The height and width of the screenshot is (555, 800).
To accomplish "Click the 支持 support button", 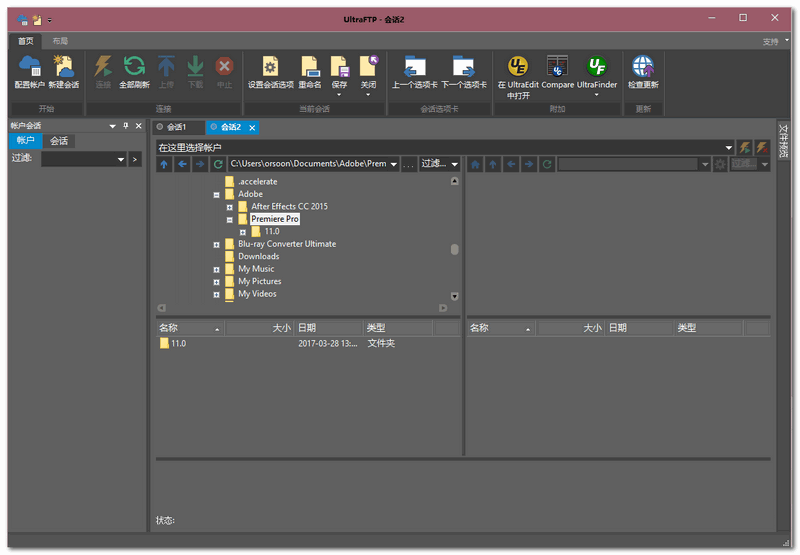I will (770, 42).
